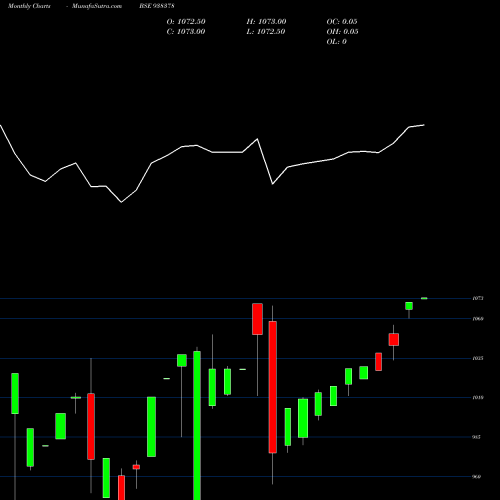Click the 'OL: 0' reading
Screen dimensions: 500x500
pos(337,42)
